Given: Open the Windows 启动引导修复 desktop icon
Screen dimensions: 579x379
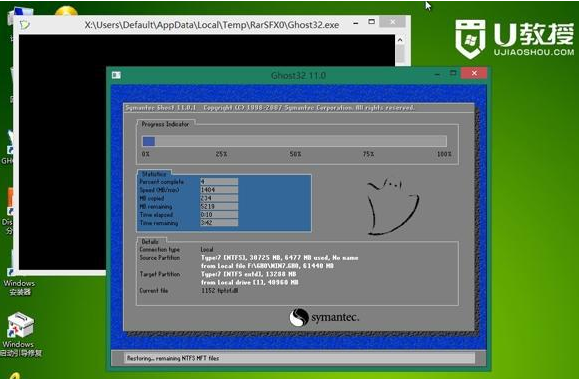Looking at the screenshot, I should click(x=21, y=335).
